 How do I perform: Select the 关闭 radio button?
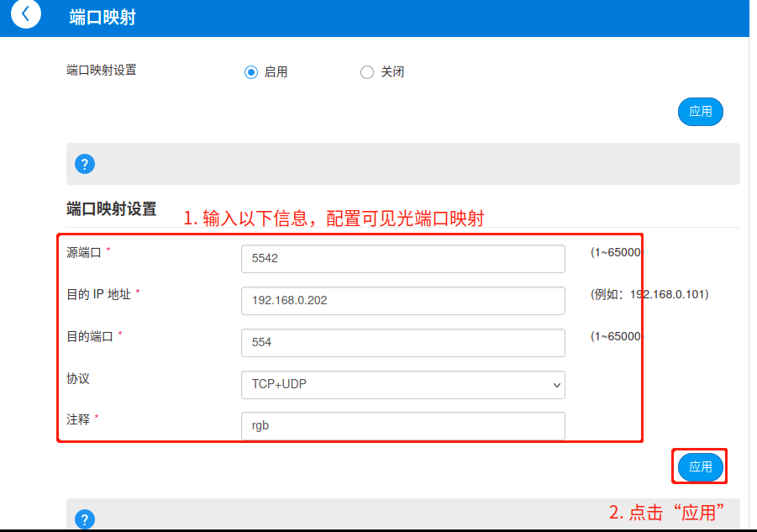pos(367,72)
